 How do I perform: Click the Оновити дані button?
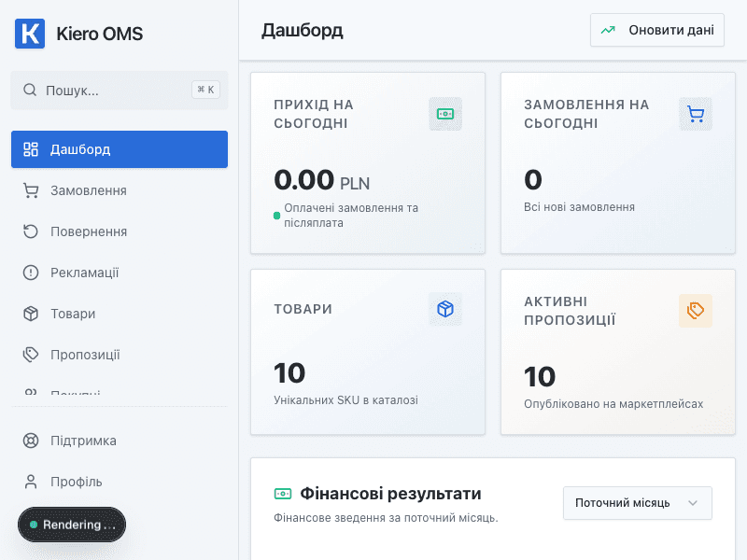[x=657, y=30]
